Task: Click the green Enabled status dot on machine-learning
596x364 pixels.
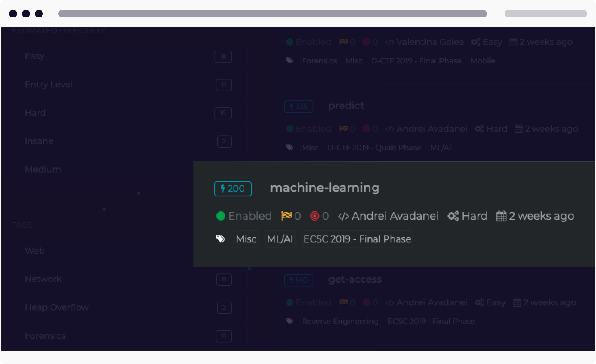Action: [221, 216]
